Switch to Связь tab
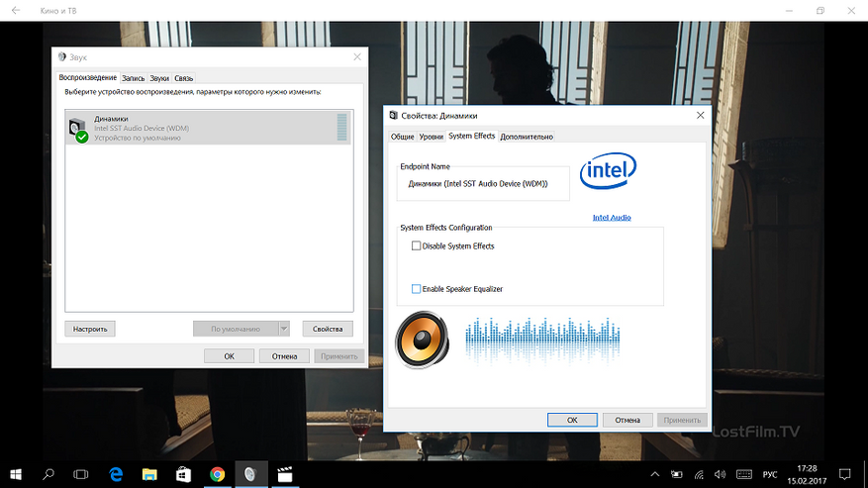 183,78
